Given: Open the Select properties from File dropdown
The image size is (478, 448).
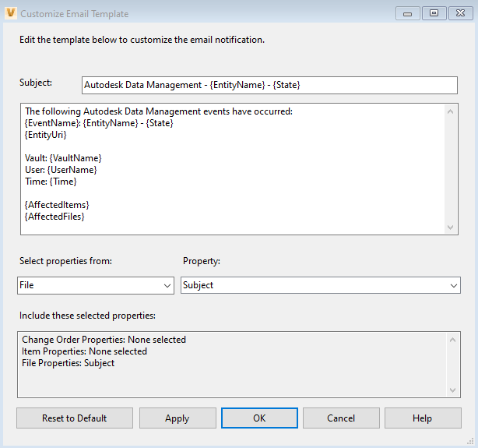Looking at the screenshot, I should coord(96,285).
